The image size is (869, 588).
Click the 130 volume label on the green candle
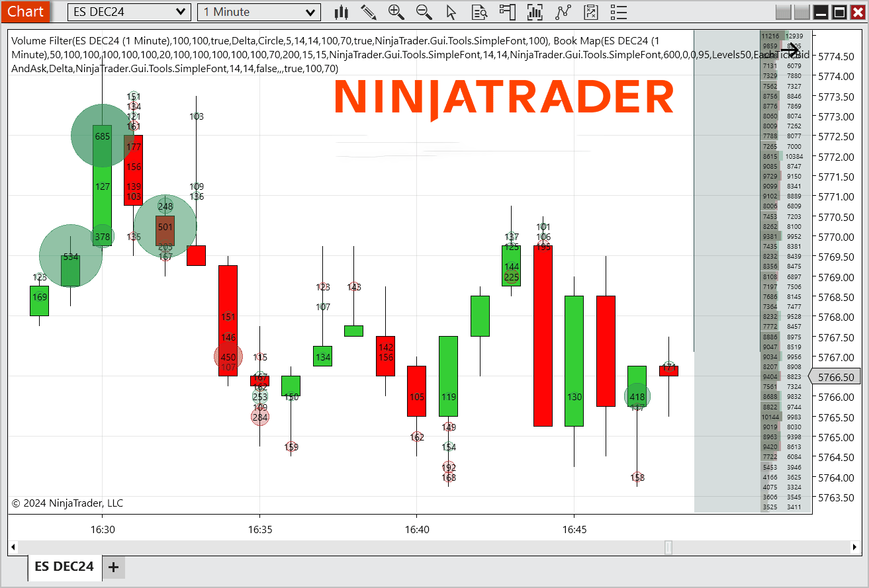click(574, 397)
